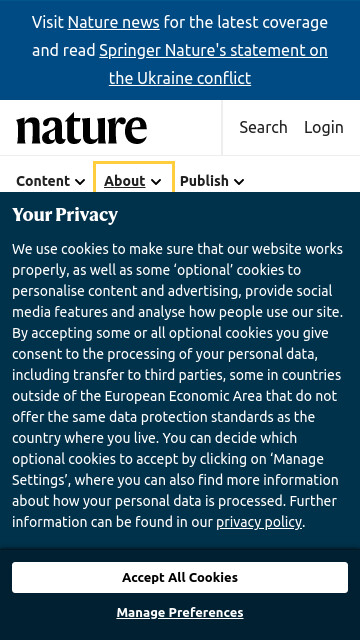Follow the Nature news link

coord(113,22)
